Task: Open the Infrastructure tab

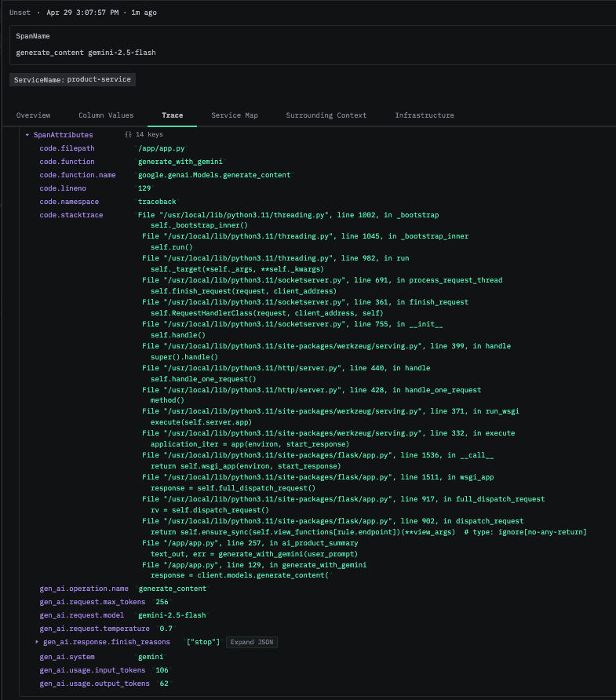Action: 425,115
